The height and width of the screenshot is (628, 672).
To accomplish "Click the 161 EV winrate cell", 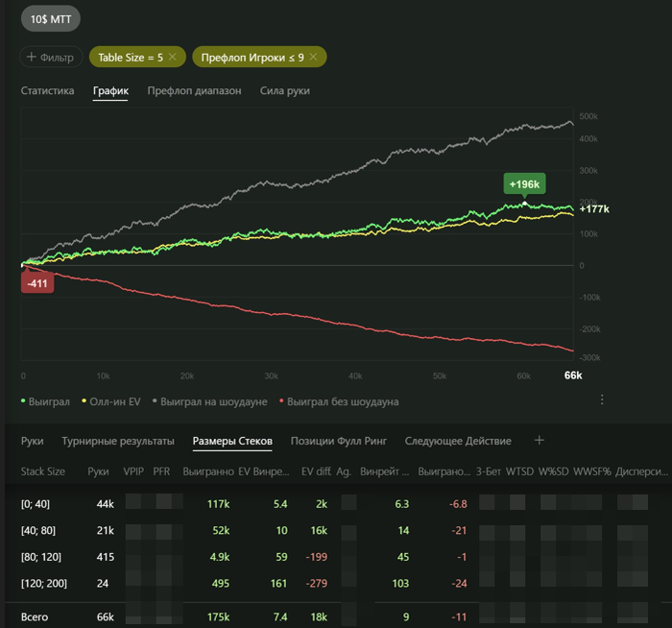I will point(278,584).
